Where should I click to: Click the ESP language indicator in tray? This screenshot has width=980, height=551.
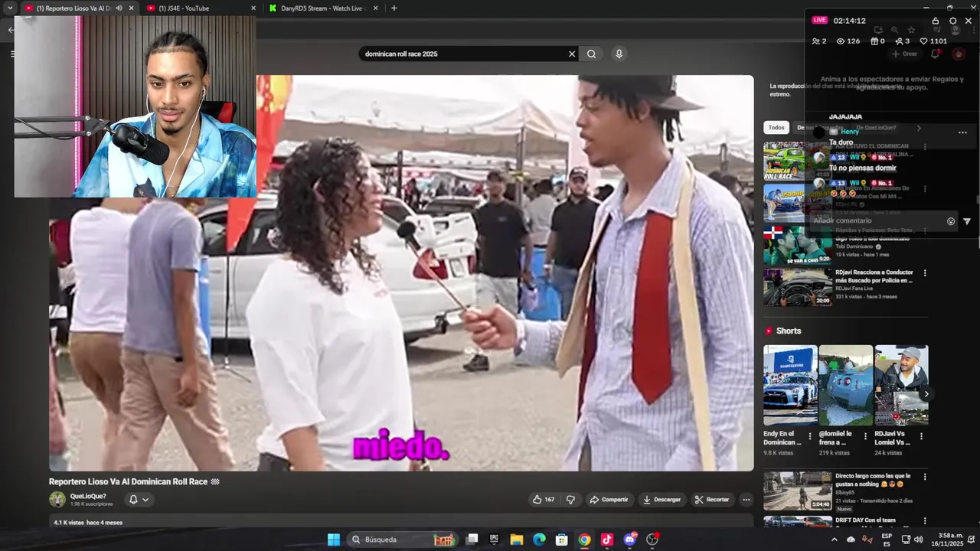pos(887,540)
